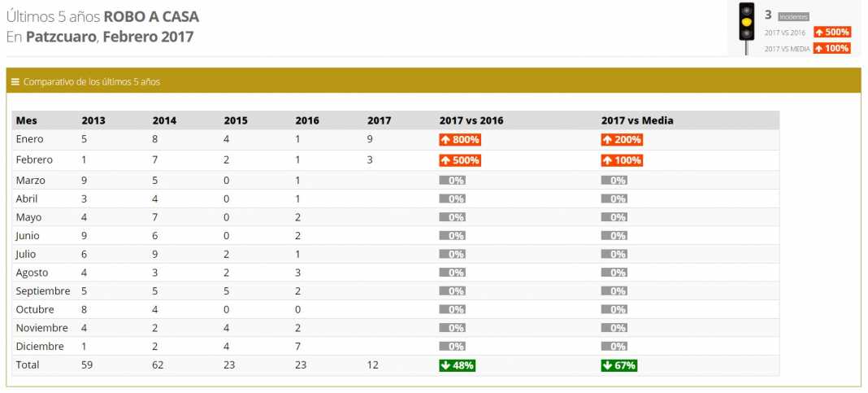Click the green 48% decrease badge
868x393 pixels.
[x=458, y=365]
